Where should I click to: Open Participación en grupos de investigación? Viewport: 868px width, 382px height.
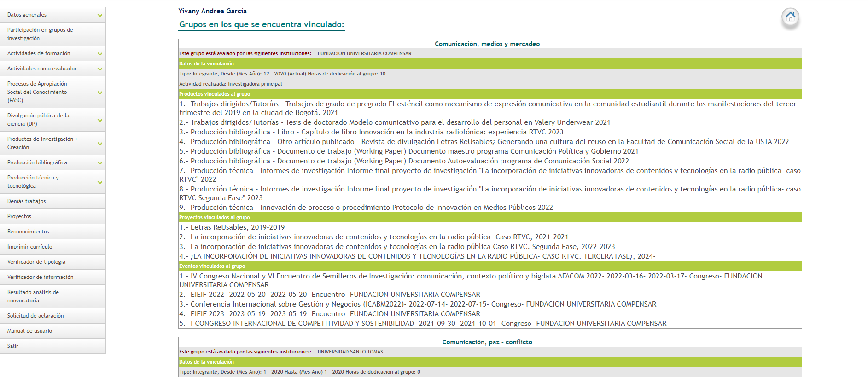[40, 34]
